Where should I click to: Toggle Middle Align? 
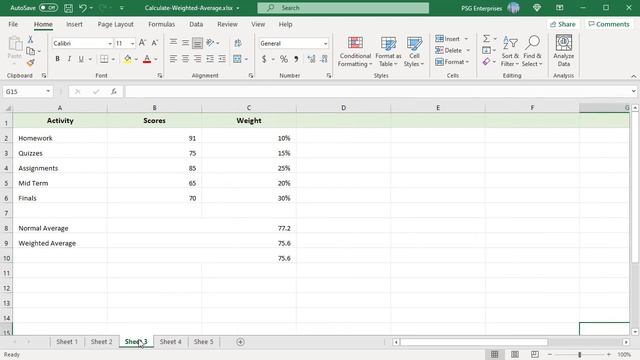(x=185, y=42)
